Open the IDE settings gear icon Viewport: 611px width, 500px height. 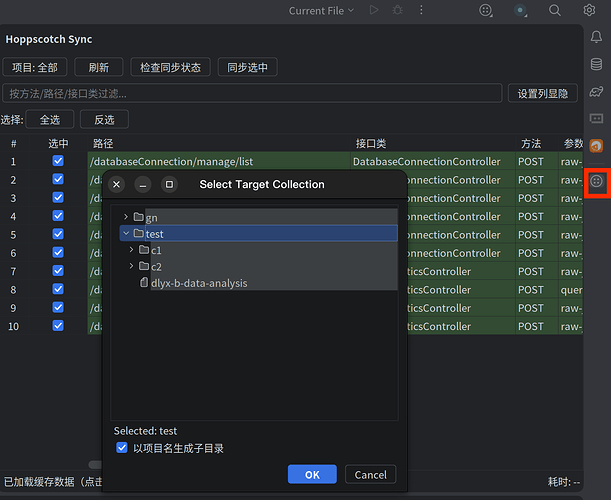(x=589, y=10)
